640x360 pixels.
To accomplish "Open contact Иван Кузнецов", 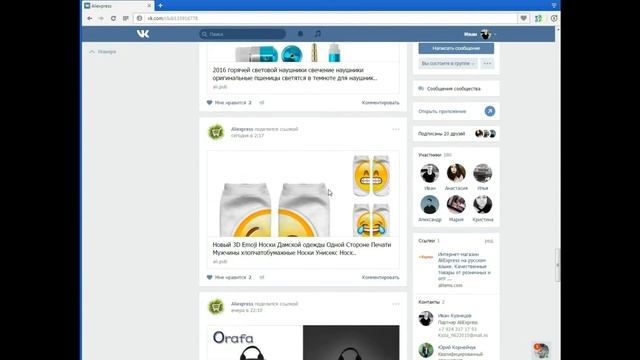I will tap(454, 316).
